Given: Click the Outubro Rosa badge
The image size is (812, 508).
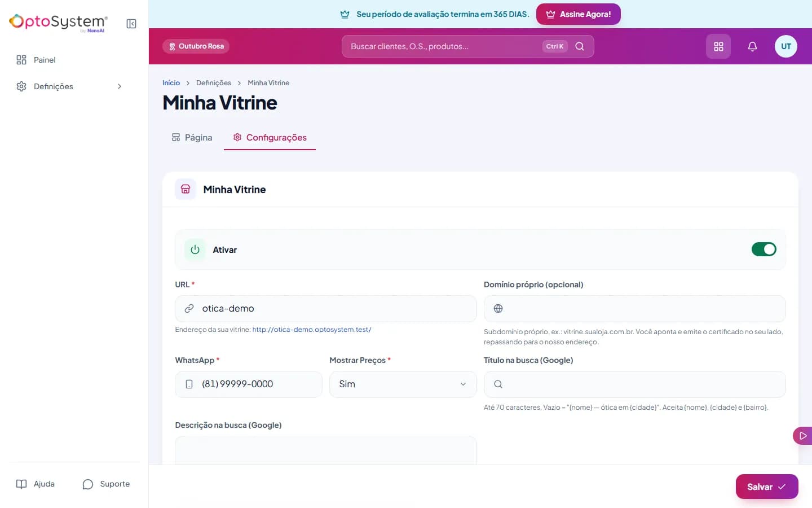Looking at the screenshot, I should (x=196, y=46).
